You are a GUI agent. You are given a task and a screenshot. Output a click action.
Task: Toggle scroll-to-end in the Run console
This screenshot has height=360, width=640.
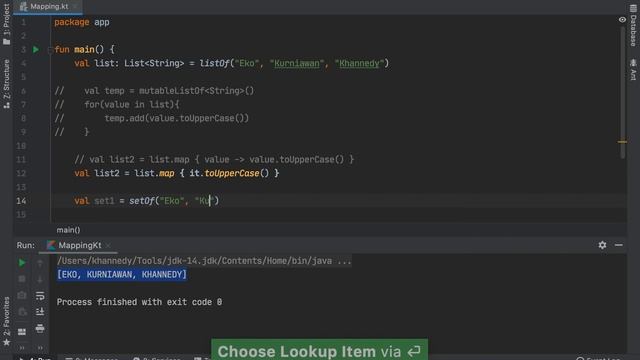tap(40, 312)
